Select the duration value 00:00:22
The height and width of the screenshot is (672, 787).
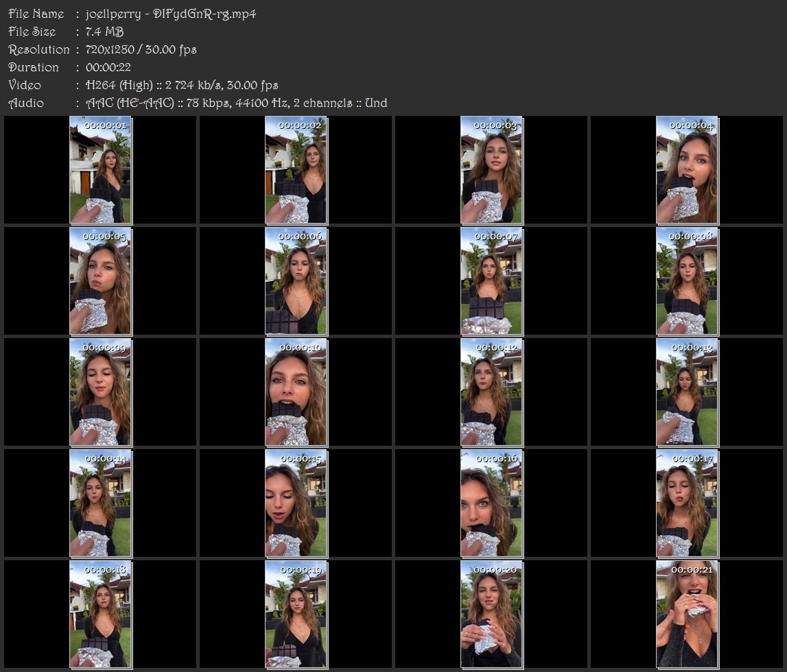pyautogui.click(x=108, y=67)
